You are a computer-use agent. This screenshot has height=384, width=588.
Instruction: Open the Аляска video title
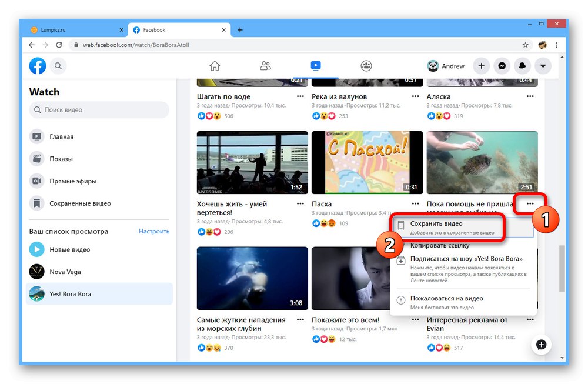click(x=439, y=97)
